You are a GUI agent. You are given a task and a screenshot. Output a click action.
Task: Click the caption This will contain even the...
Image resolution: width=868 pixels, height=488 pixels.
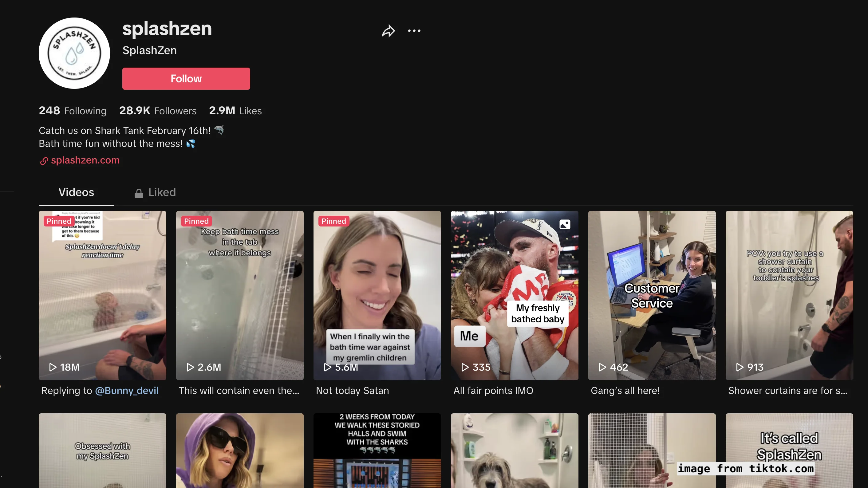pos(239,390)
